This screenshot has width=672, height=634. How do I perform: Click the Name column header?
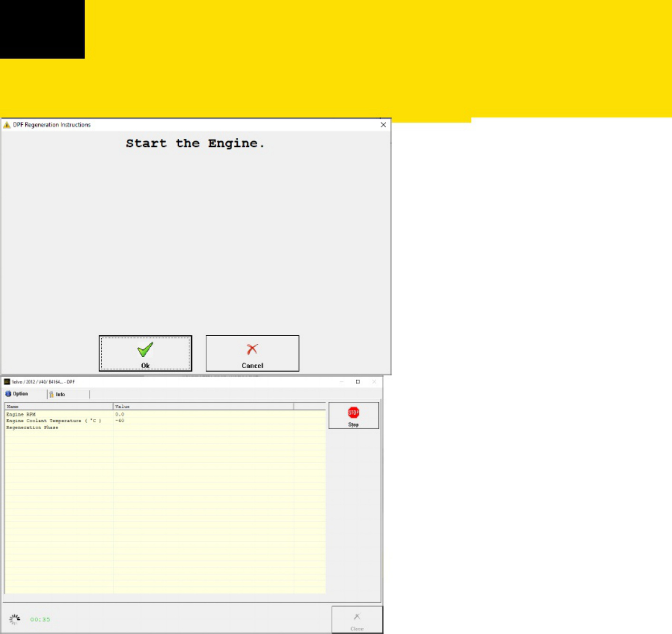tap(59, 407)
